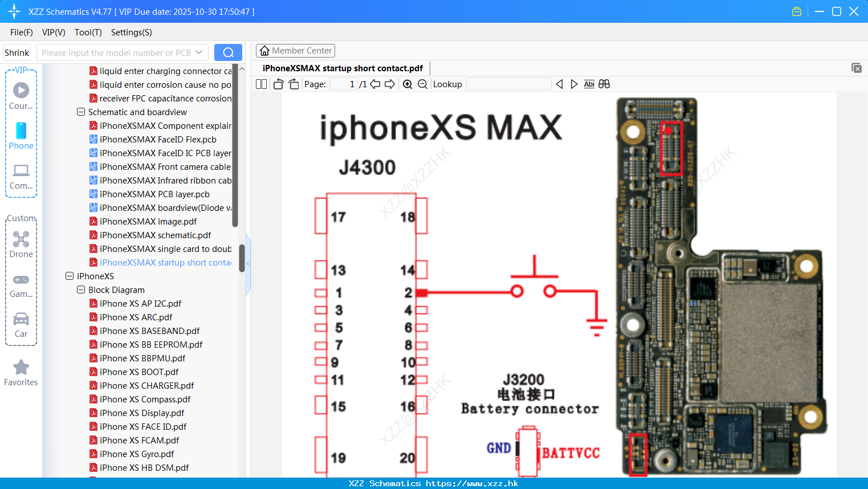Click the page number input field
Viewport: 868px width, 489px height.
pyautogui.click(x=343, y=84)
